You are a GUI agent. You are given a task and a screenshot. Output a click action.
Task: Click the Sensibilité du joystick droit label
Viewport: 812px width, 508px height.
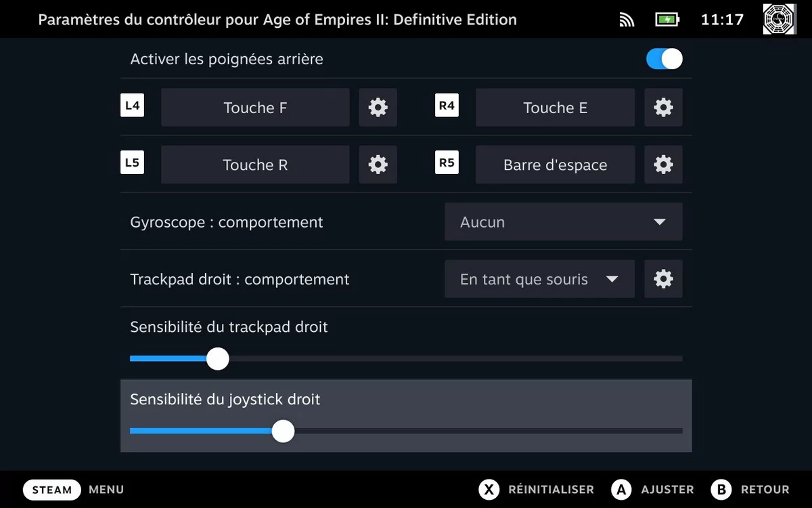tap(225, 400)
